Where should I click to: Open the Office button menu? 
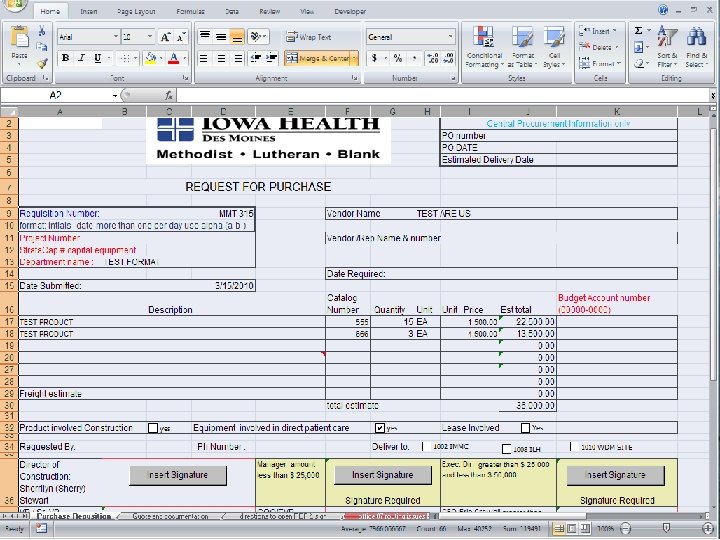point(15,5)
